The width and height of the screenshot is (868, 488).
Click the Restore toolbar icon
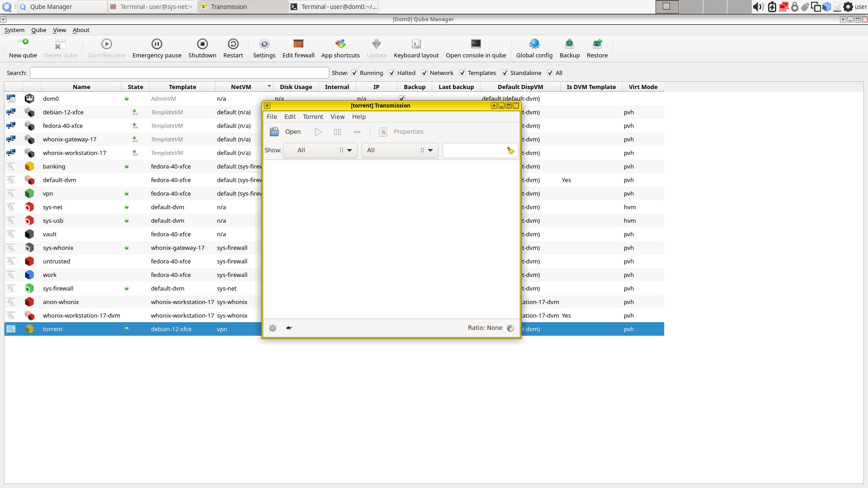597,44
